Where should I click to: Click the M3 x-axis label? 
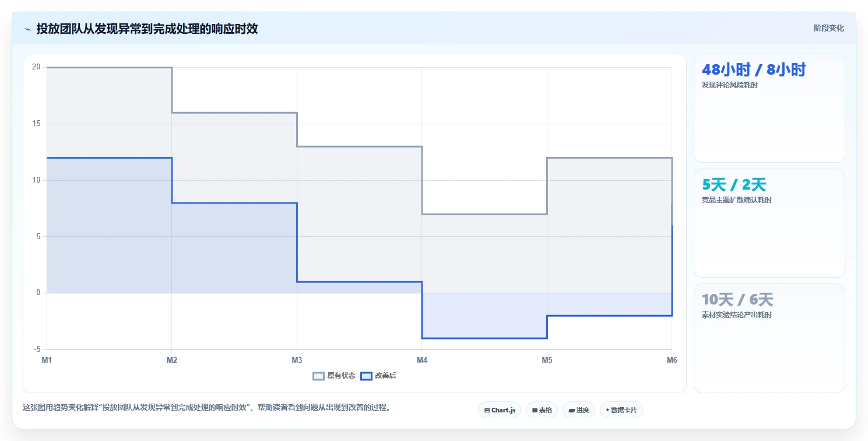click(297, 360)
